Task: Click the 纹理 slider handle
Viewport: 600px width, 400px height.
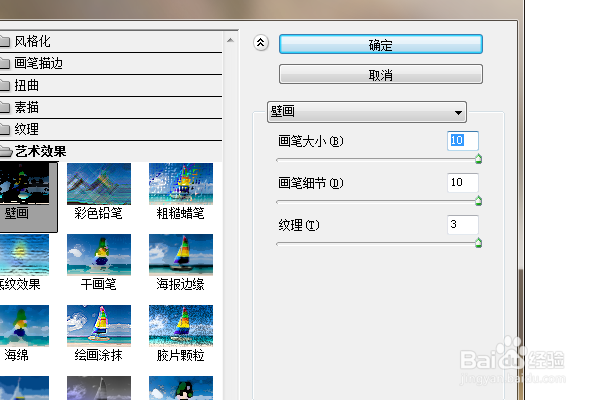Action: (478, 243)
